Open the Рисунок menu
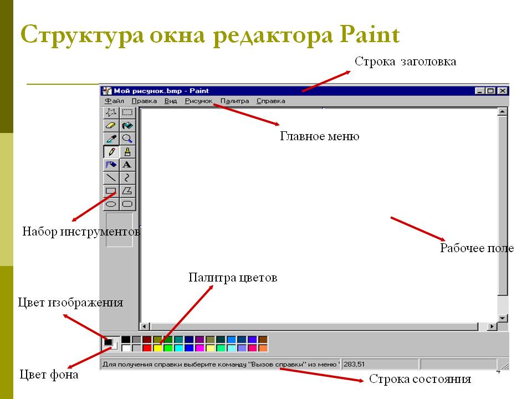532x399 pixels. pos(198,101)
